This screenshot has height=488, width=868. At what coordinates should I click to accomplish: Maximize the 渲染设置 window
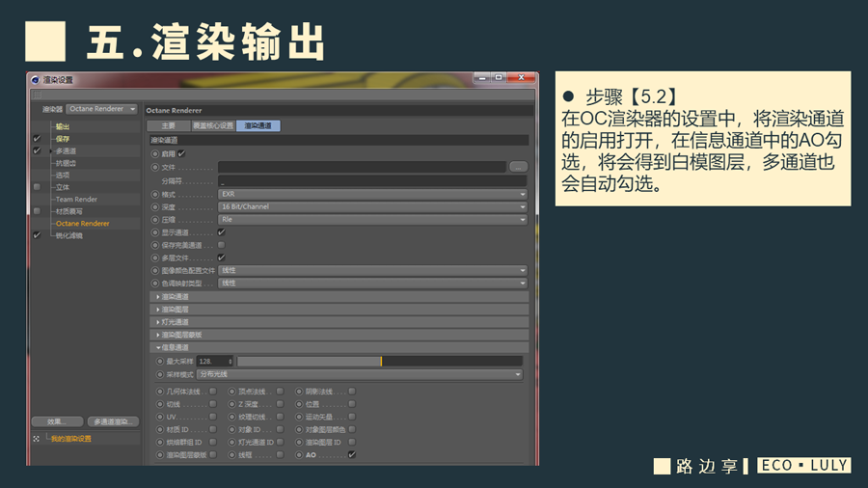tap(499, 78)
